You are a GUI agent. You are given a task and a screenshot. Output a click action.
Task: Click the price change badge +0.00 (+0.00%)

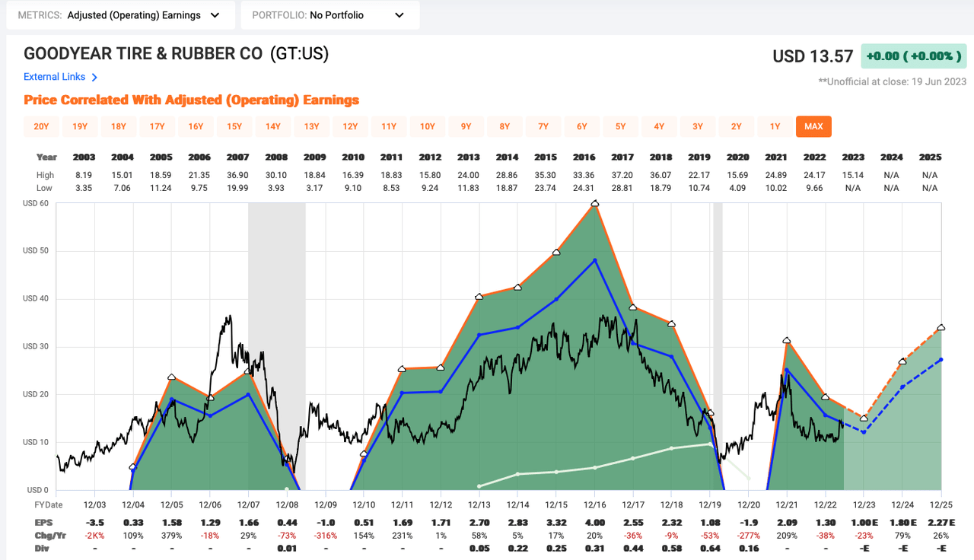point(915,56)
